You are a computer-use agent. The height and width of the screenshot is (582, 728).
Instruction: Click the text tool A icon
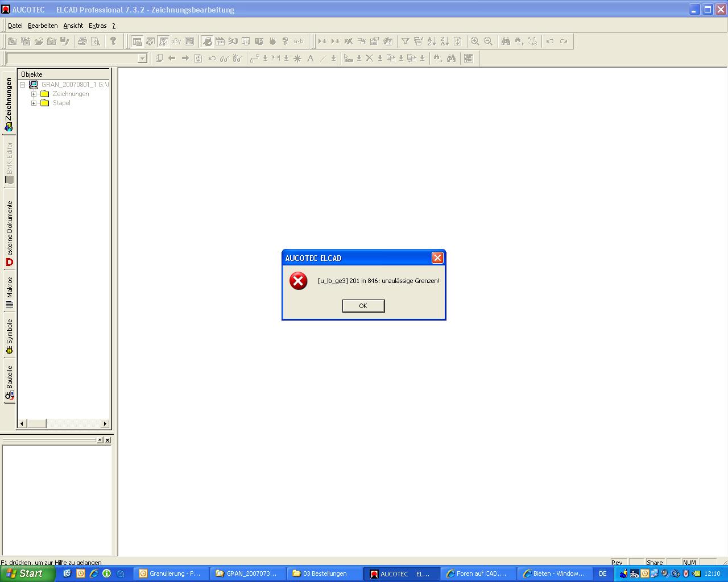tap(311, 58)
